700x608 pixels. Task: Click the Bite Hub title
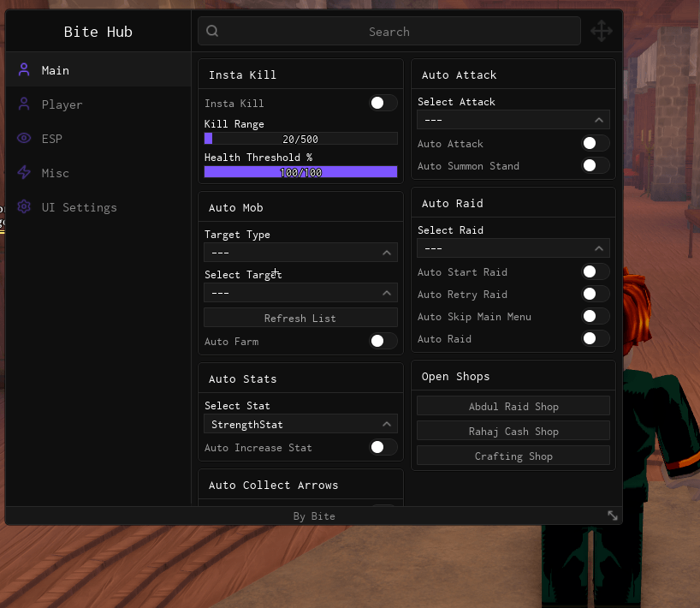point(98,32)
